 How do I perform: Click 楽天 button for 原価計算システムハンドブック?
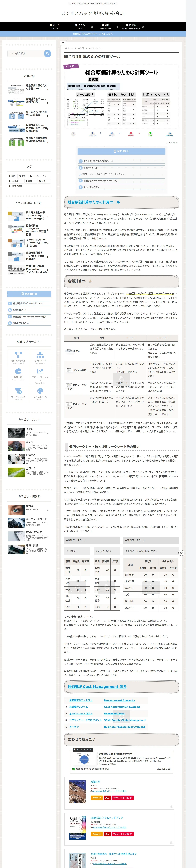(x=107, y=834)
